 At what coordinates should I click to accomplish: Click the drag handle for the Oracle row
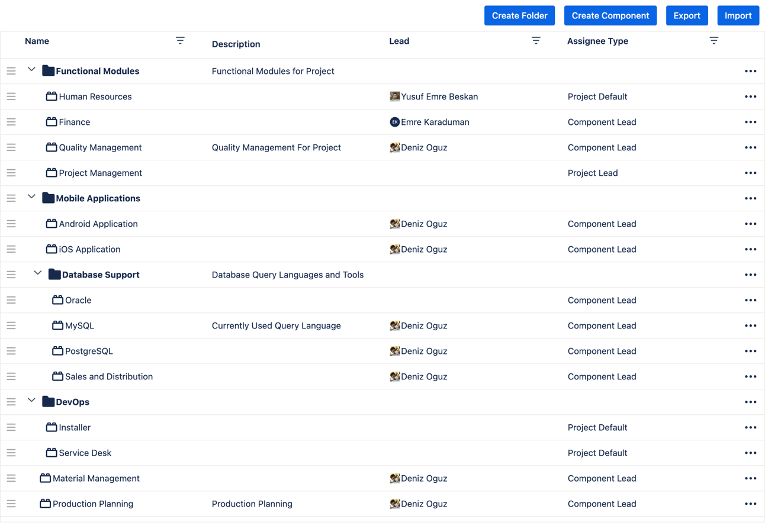point(11,299)
